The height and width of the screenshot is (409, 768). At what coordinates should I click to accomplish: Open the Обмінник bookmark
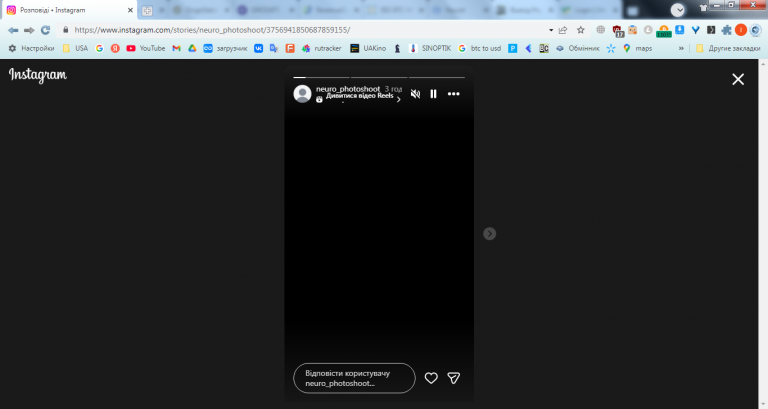click(577, 48)
